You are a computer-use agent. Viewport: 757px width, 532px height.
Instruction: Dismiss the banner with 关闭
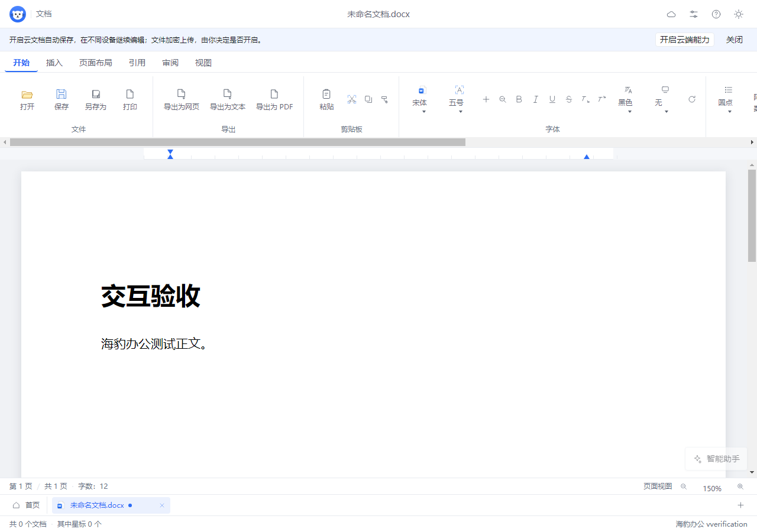(x=735, y=40)
